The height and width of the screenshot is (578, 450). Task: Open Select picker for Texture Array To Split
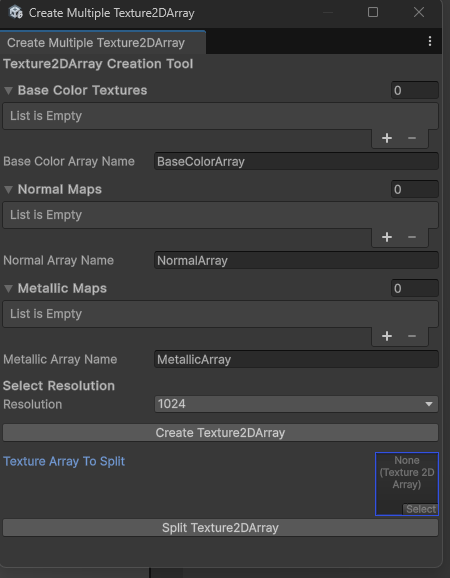(x=421, y=509)
